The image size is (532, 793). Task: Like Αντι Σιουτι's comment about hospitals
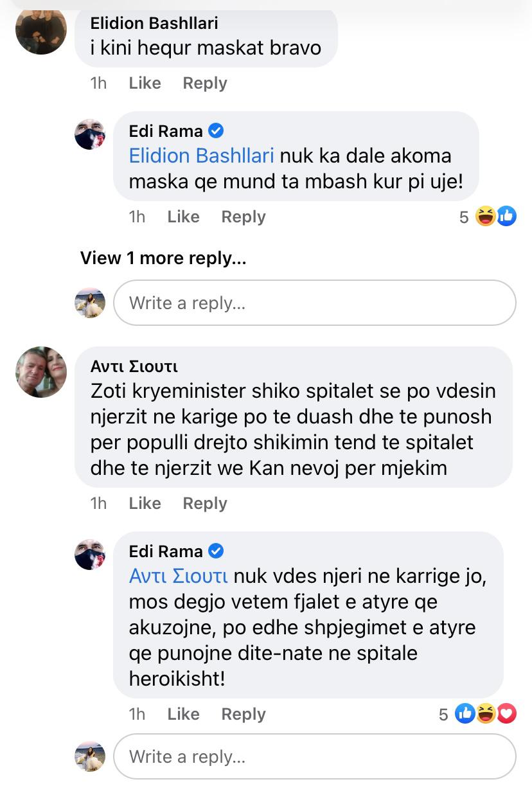point(145,503)
